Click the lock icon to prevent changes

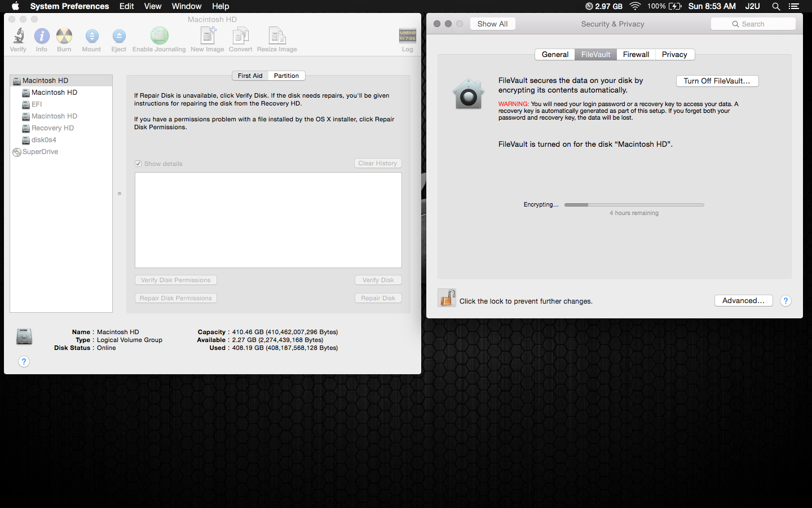[447, 297]
